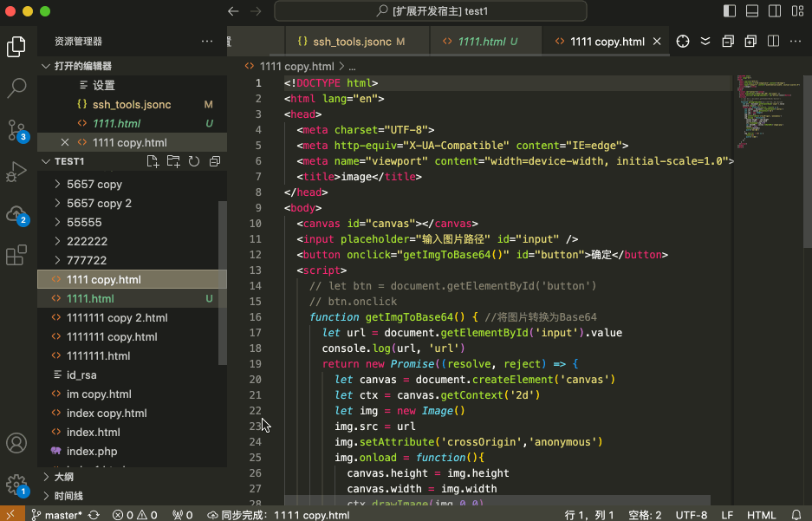The height and width of the screenshot is (521, 812).
Task: Open the Manage gear in activity bar
Action: click(x=16, y=485)
